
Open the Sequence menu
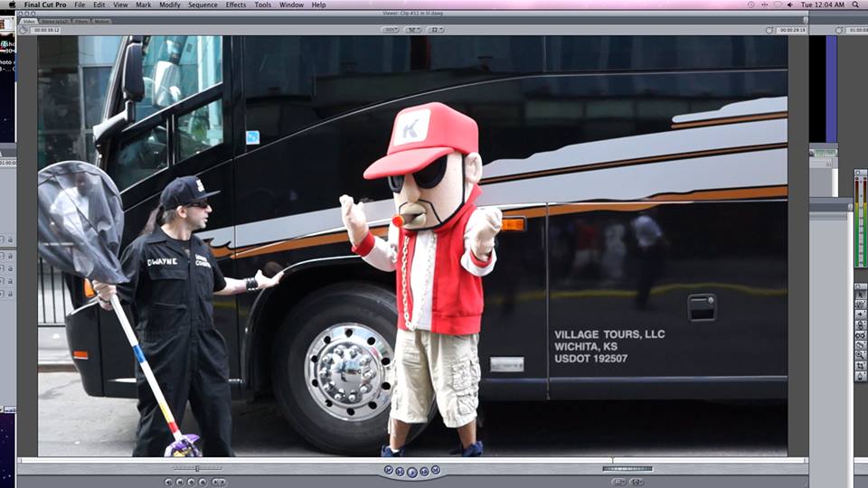tap(203, 5)
